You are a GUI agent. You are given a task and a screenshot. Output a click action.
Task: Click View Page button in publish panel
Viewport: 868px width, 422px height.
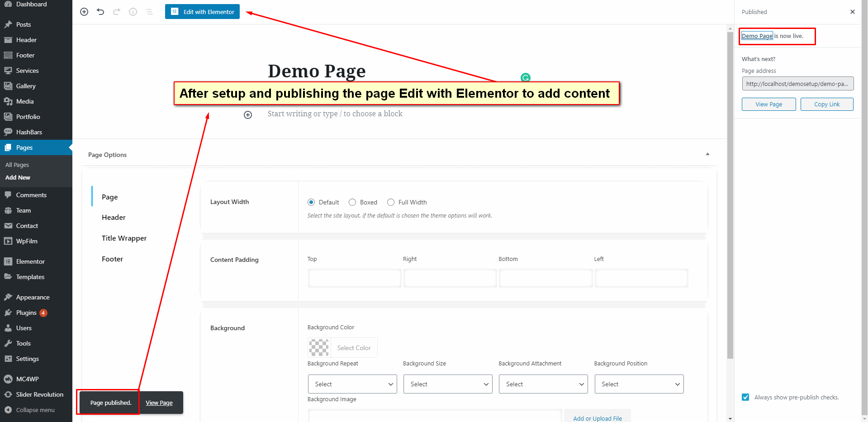coord(769,104)
